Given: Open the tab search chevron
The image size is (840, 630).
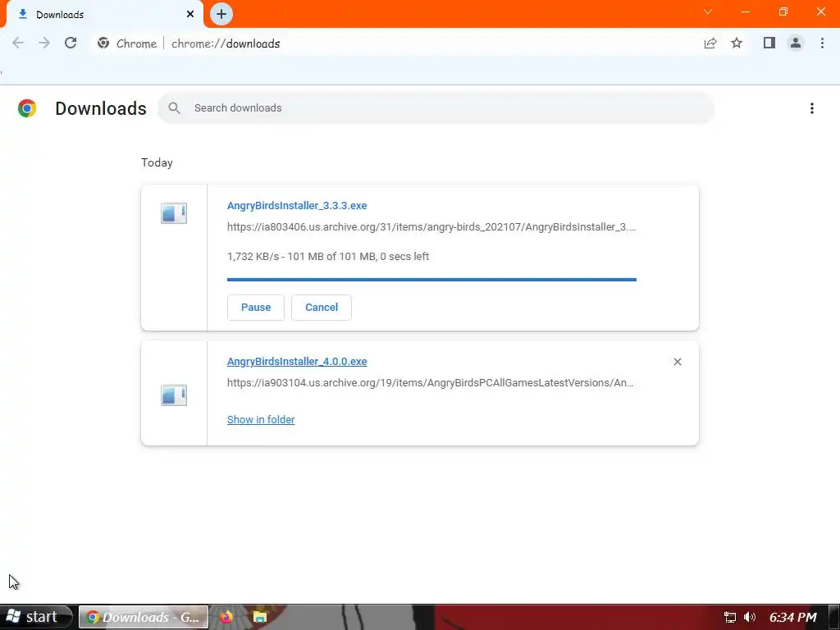Looking at the screenshot, I should click(708, 11).
